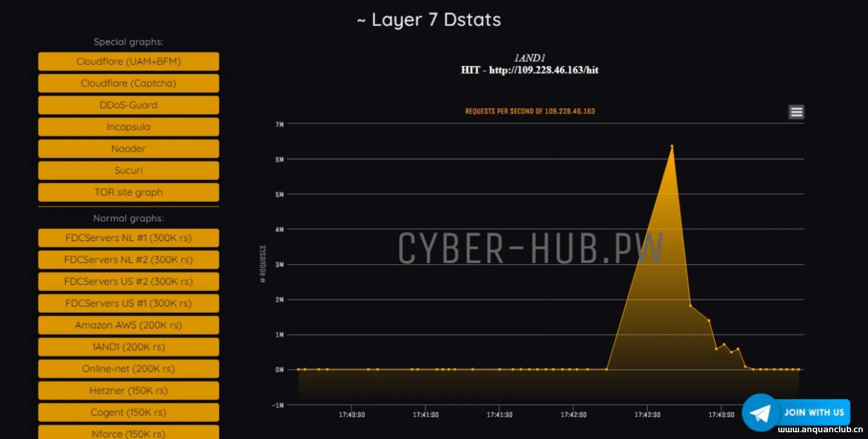This screenshot has width=868, height=439.
Task: Open the 1AND1 (200K rs) graph
Action: coord(128,346)
